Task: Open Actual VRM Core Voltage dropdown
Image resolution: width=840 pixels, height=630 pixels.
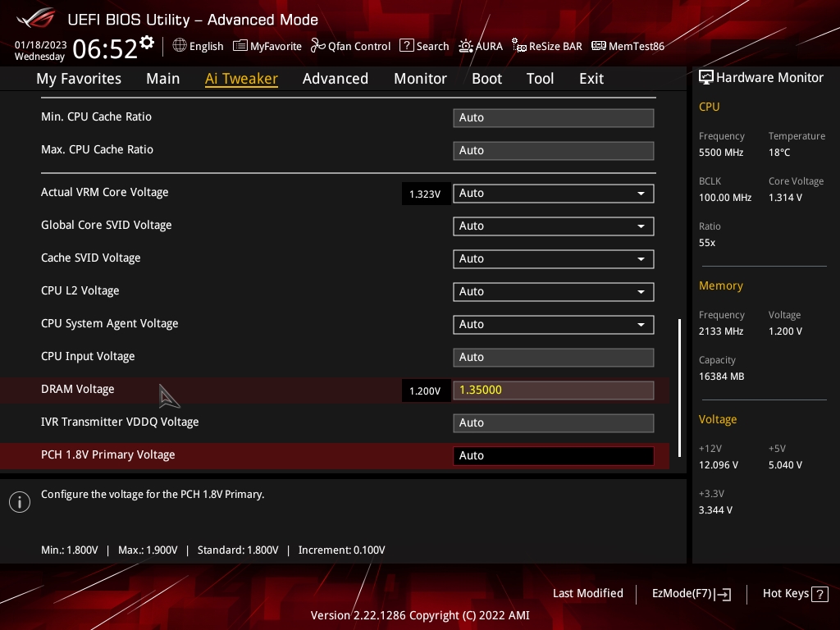Action: click(554, 194)
